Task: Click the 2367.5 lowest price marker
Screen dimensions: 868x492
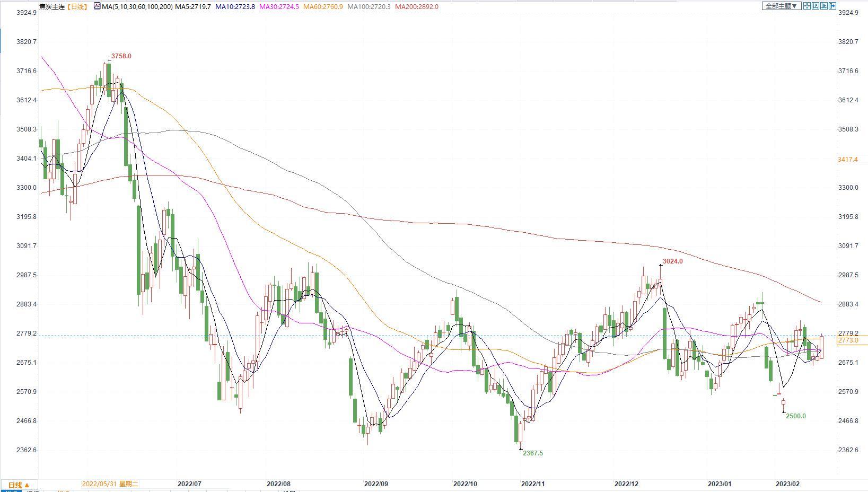Action: coord(533,453)
